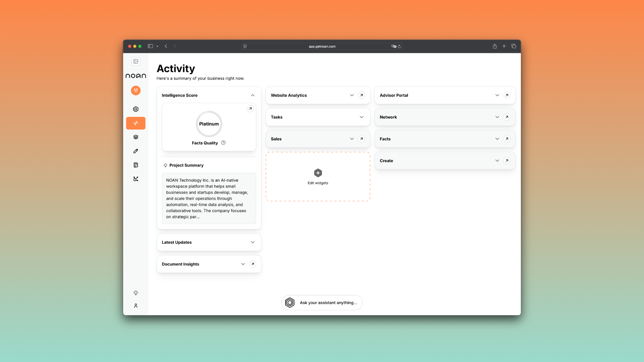Viewport: 644px width, 362px height.
Task: Click the lightbulb icon at sidebar bottom
Action: pos(136,293)
